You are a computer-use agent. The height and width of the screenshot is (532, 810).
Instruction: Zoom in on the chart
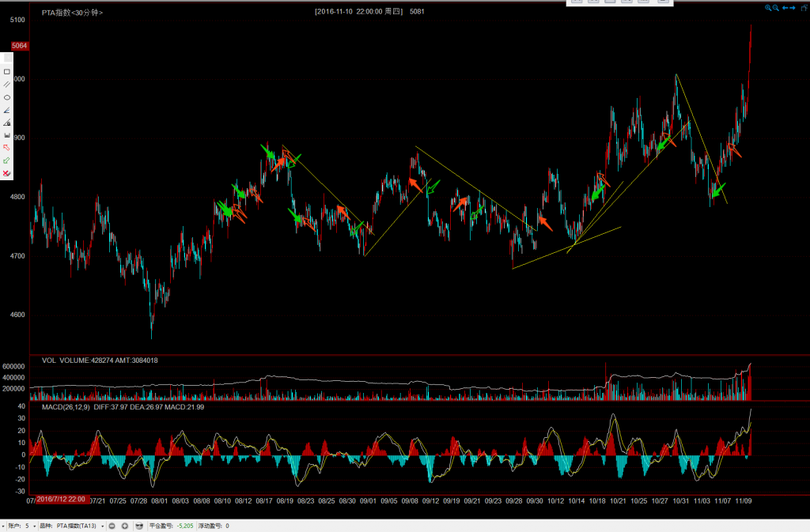click(x=768, y=8)
